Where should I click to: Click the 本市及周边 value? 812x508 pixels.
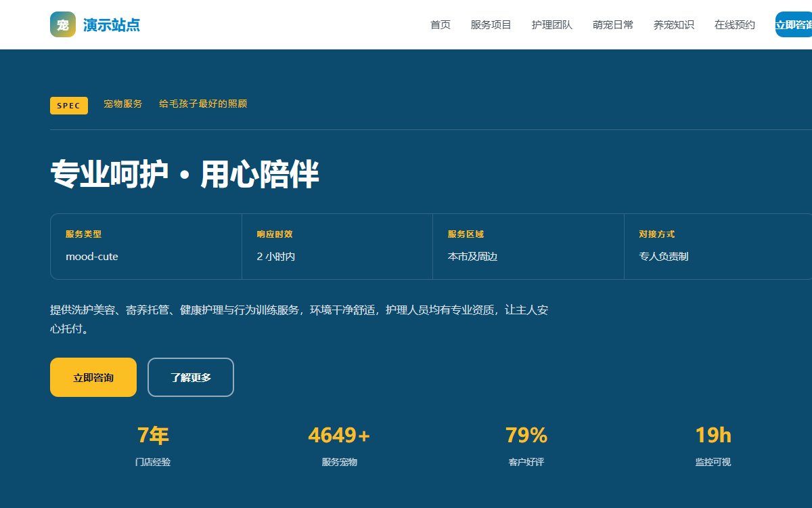472,257
